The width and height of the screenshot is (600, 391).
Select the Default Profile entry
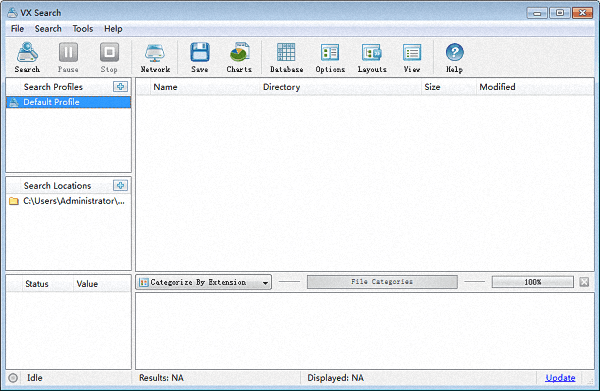68,102
